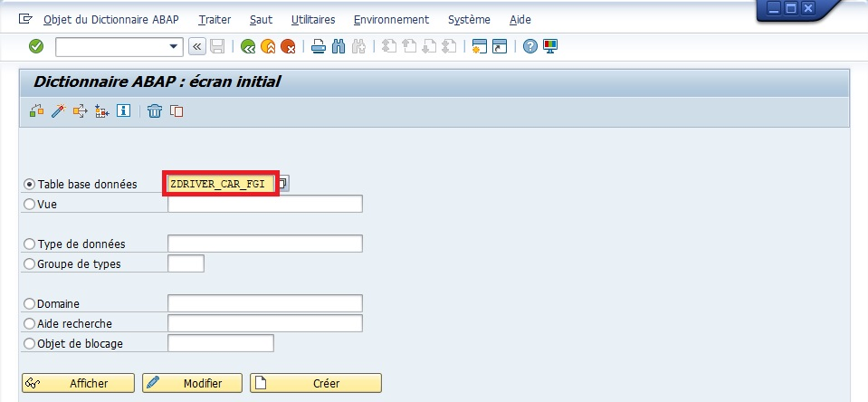Open Help with the question mark icon

pyautogui.click(x=530, y=46)
